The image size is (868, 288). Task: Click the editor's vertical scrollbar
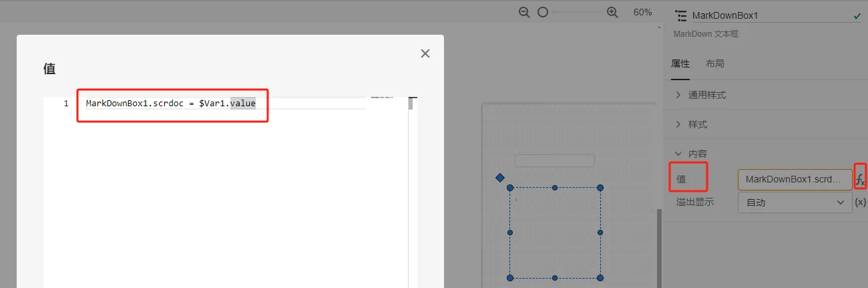pos(411,104)
